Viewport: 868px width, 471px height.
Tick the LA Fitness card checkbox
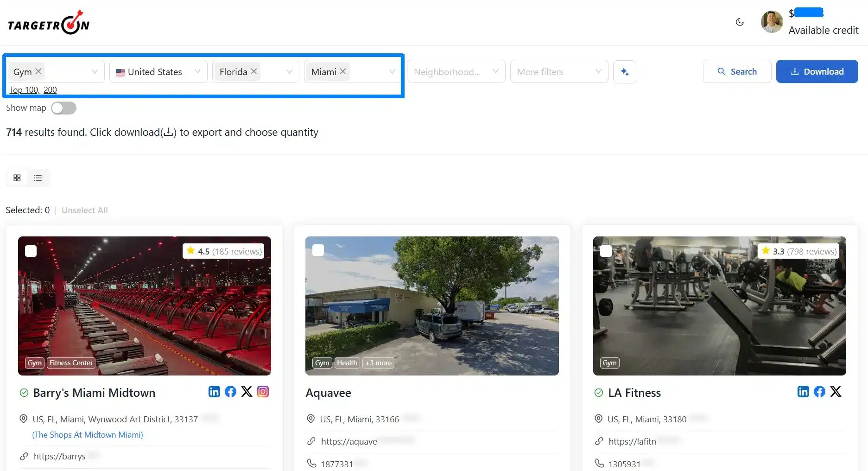click(x=606, y=251)
